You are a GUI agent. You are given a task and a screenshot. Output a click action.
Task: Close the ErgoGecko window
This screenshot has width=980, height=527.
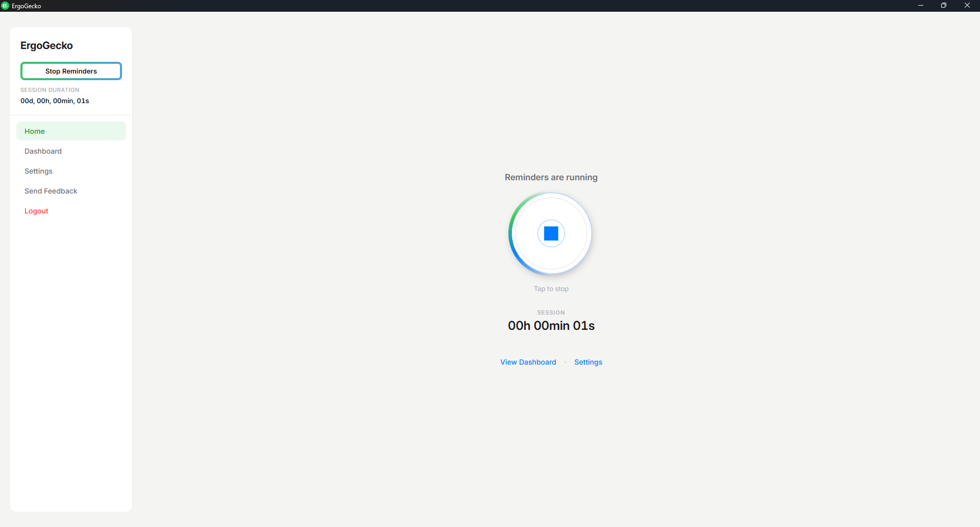click(x=967, y=6)
